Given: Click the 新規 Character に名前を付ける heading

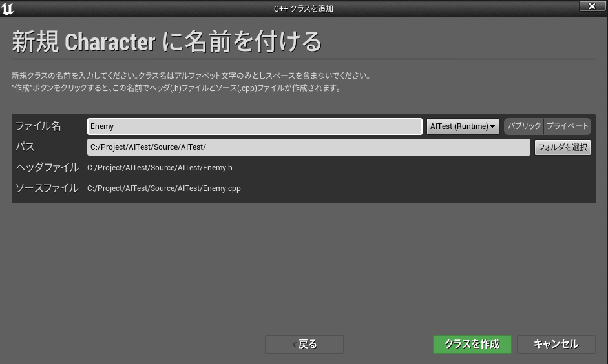Looking at the screenshot, I should (167, 41).
